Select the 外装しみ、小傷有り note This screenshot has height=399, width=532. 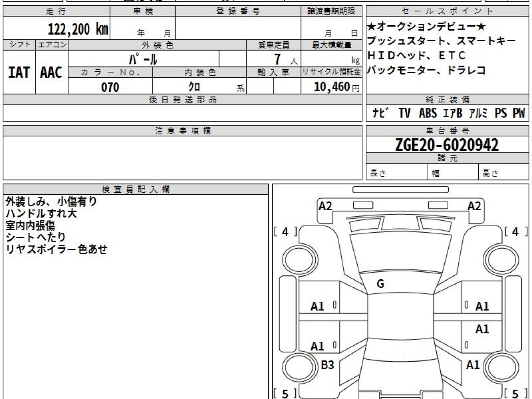click(51, 202)
